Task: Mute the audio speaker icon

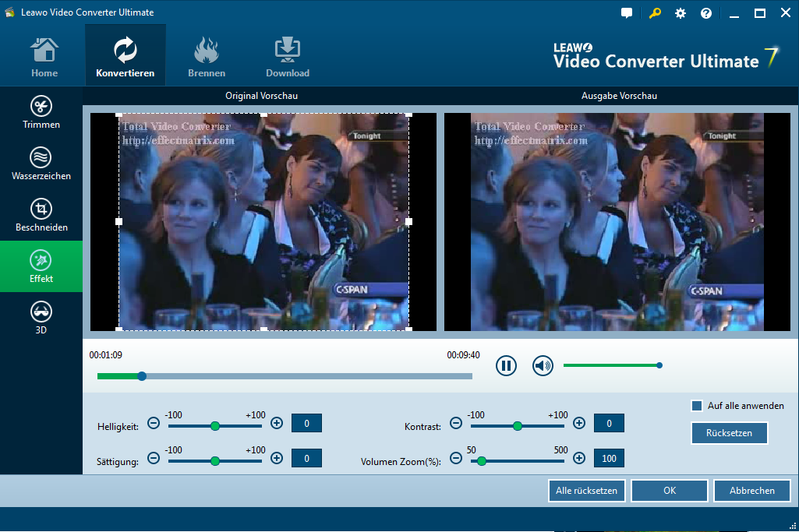Action: click(x=543, y=365)
